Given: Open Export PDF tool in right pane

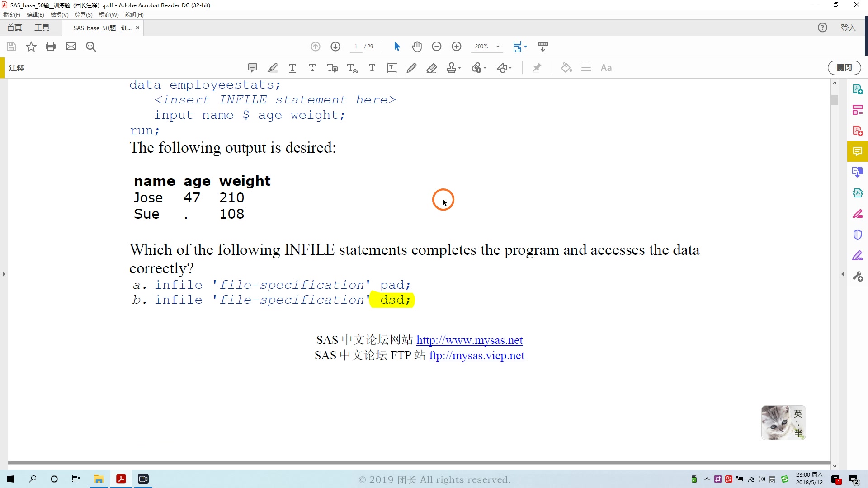Looking at the screenshot, I should tap(858, 89).
